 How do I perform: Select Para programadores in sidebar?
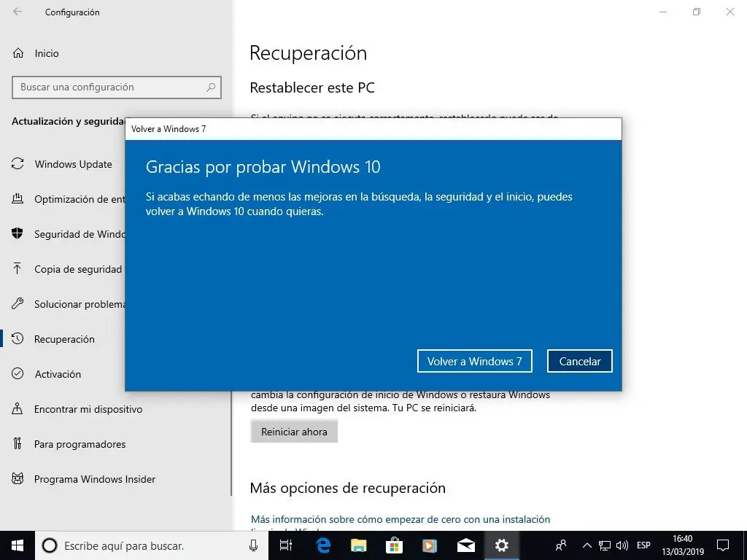pos(80,444)
